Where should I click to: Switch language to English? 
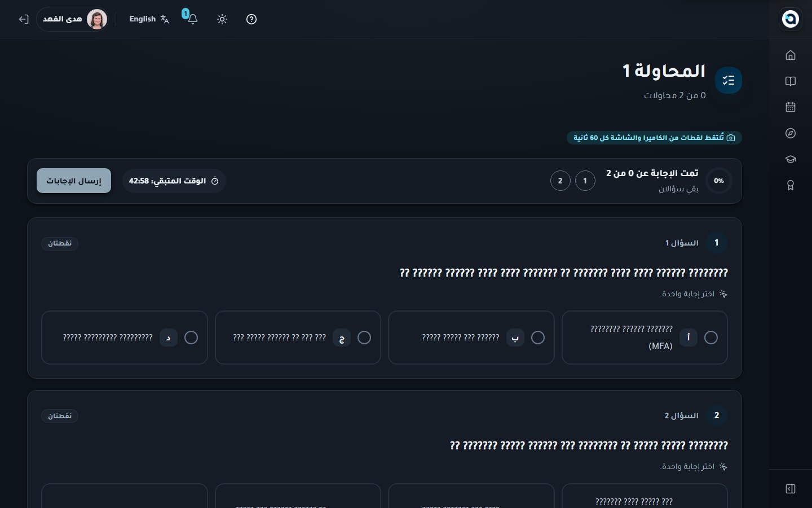click(149, 19)
